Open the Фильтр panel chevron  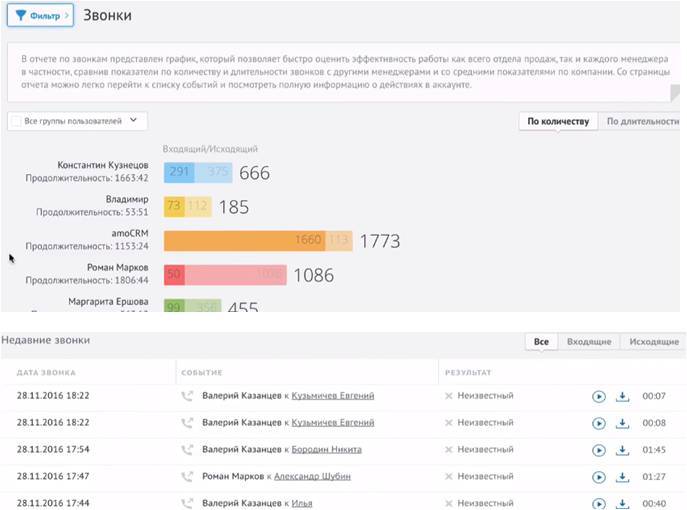pyautogui.click(x=65, y=16)
